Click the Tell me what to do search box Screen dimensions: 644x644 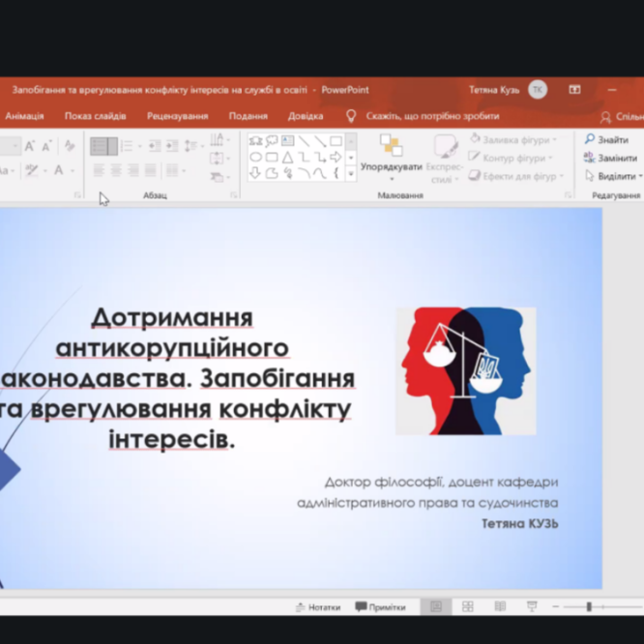pyautogui.click(x=431, y=116)
